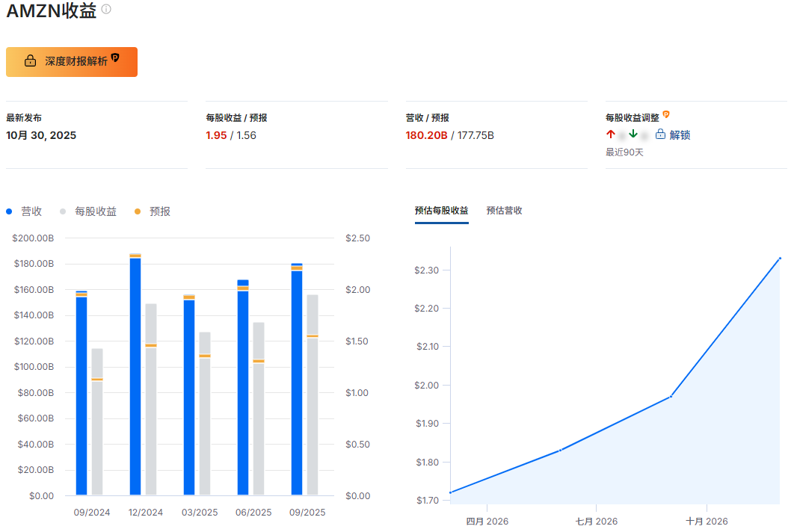Viewport: 794px width, 532px height.
Task: Select the 预估每股收益 tab
Action: pos(441,210)
